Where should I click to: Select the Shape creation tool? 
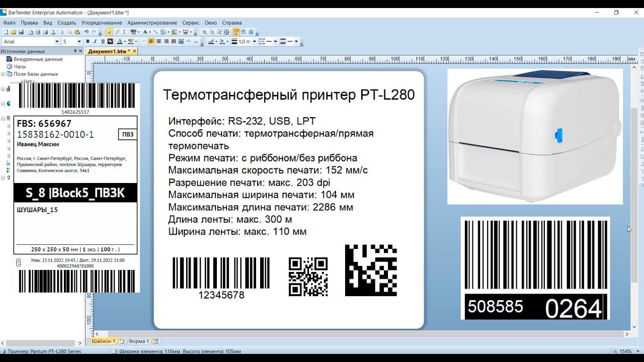coord(163,32)
